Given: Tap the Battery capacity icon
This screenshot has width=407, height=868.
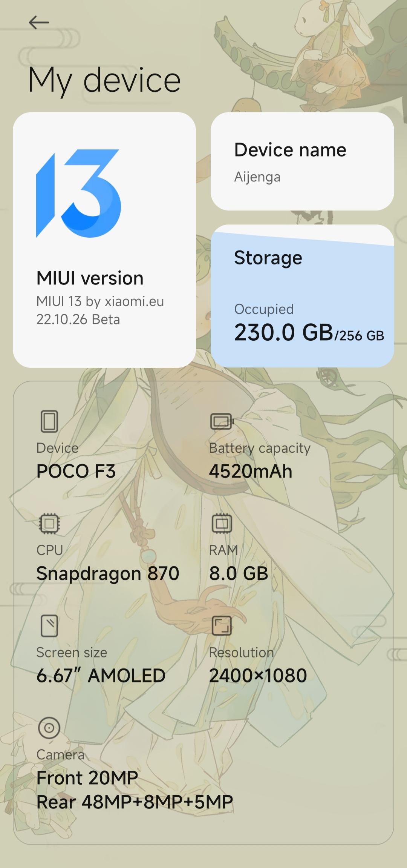Looking at the screenshot, I should coord(222,421).
